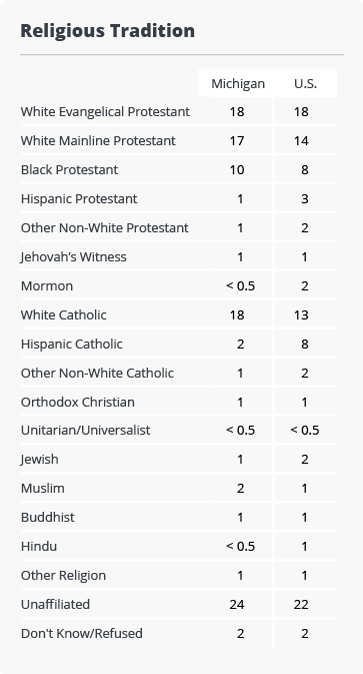Image resolution: width=363 pixels, height=674 pixels.
Task: Select the Orthodox Christian row label
Action: [78, 402]
